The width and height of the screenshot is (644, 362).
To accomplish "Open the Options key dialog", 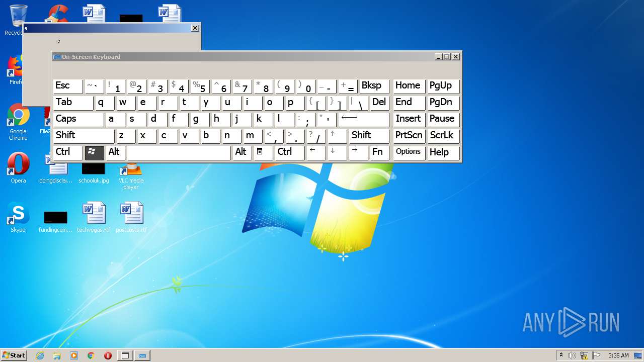I will click(x=409, y=152).
